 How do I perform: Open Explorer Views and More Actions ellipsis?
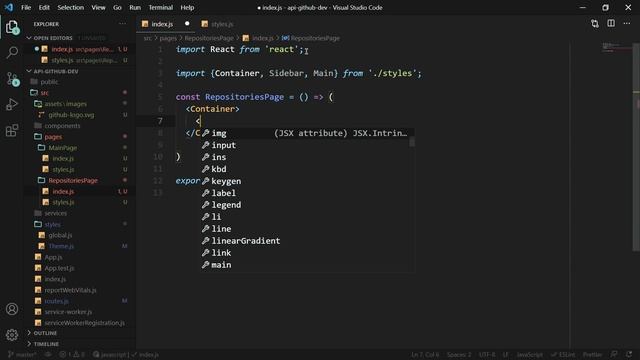click(x=122, y=24)
